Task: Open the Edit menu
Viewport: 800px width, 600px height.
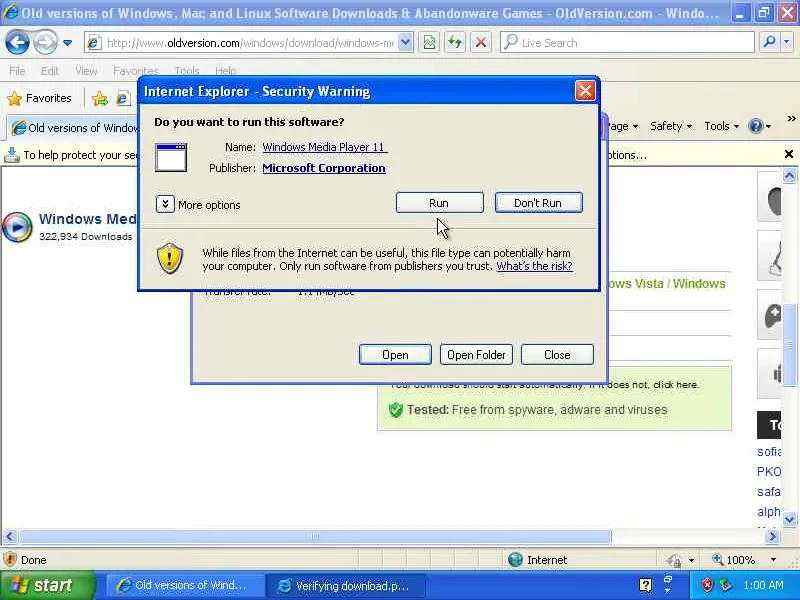Action: coord(49,71)
